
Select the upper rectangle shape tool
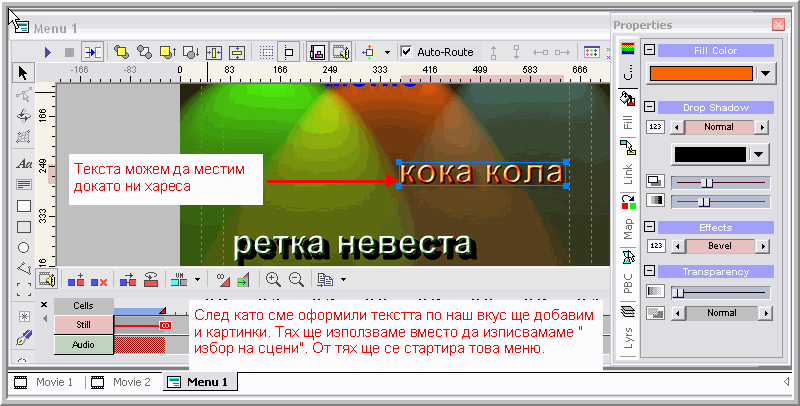[24, 206]
